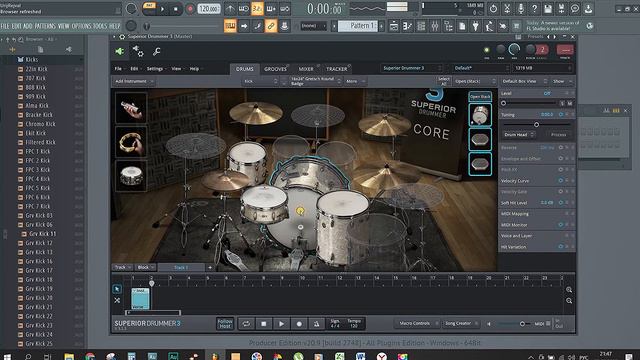Open the OPTIONS menu in FL Studio
640x360 pixels.
tap(82, 26)
